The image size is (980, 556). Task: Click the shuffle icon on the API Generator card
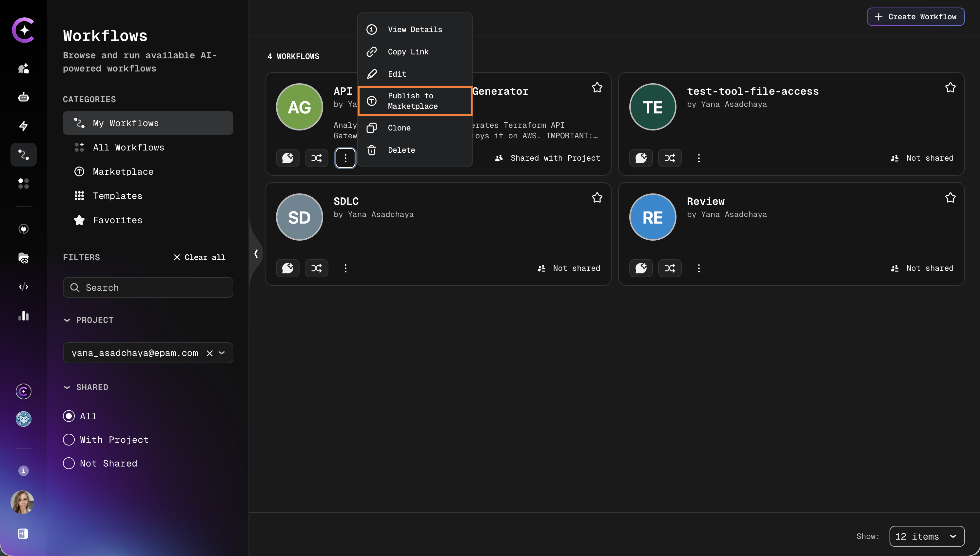click(317, 158)
